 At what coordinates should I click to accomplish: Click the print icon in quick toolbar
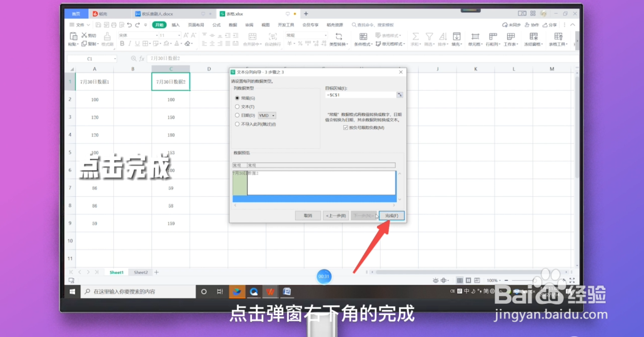tap(114, 25)
